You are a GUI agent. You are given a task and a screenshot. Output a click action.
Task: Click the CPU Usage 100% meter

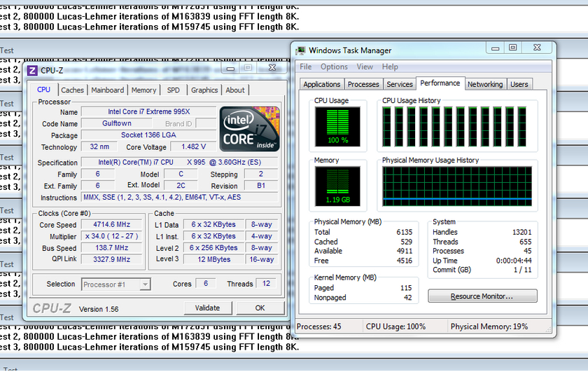pyautogui.click(x=337, y=127)
